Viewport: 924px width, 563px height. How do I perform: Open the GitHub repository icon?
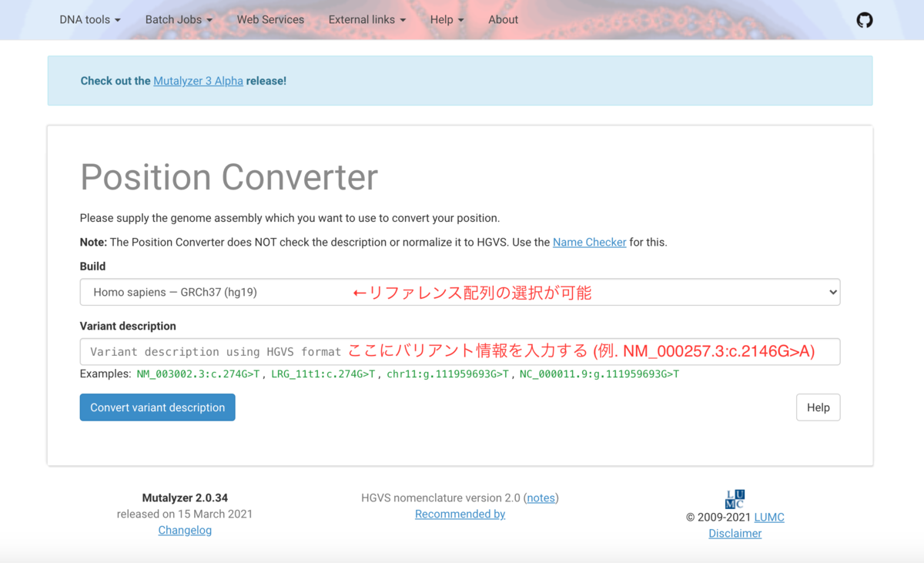click(x=864, y=19)
